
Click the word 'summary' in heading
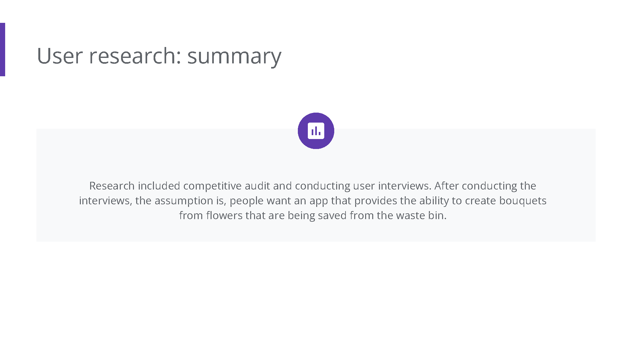pyautogui.click(x=234, y=56)
